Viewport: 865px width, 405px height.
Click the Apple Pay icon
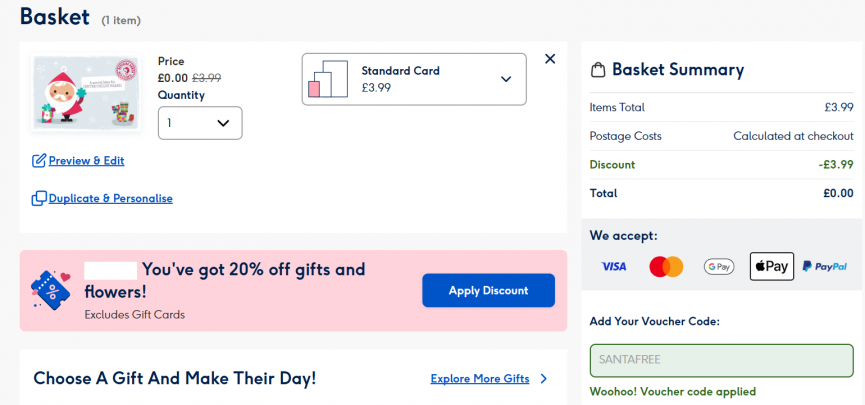click(x=771, y=267)
